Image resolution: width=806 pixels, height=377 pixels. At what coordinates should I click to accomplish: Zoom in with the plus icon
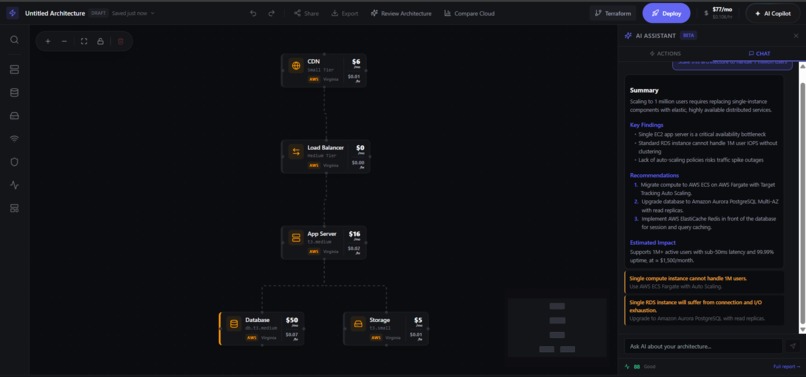coord(48,41)
